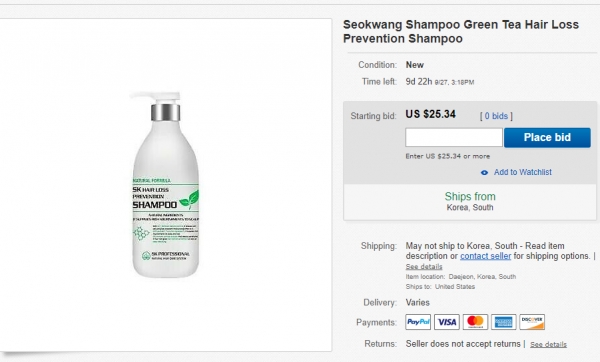Click the eye icon beside Add to Watchlist
The image size is (600, 362).
pyautogui.click(x=484, y=173)
